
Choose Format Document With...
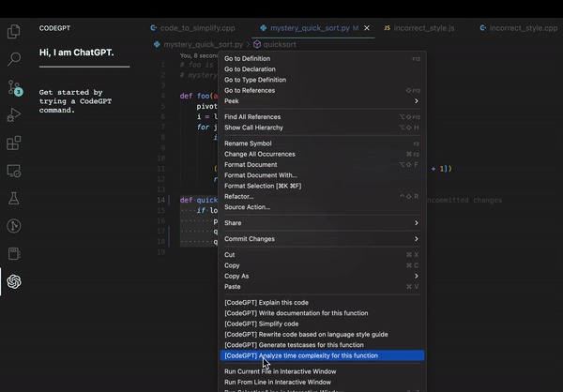pyautogui.click(x=322, y=175)
